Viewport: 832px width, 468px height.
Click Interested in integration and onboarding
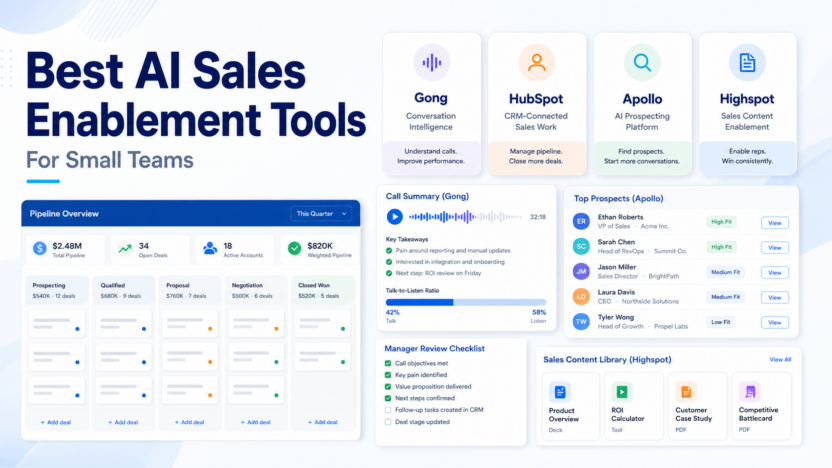click(450, 262)
